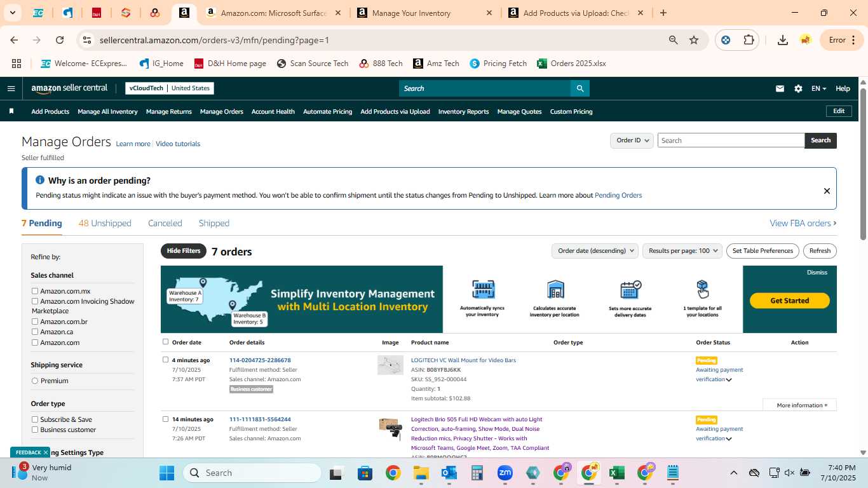Open Zoom from the taskbar
Screen dimensions: 868x488
coord(505,473)
